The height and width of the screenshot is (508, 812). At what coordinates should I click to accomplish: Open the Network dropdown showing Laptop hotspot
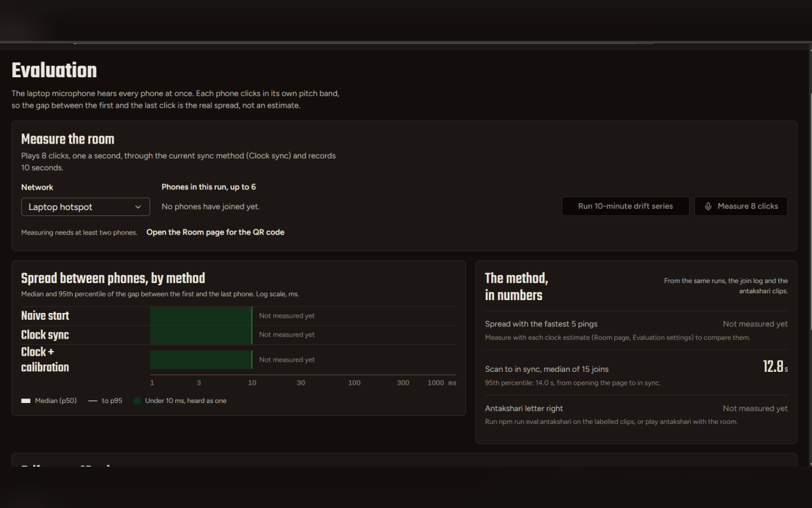pyautogui.click(x=85, y=207)
